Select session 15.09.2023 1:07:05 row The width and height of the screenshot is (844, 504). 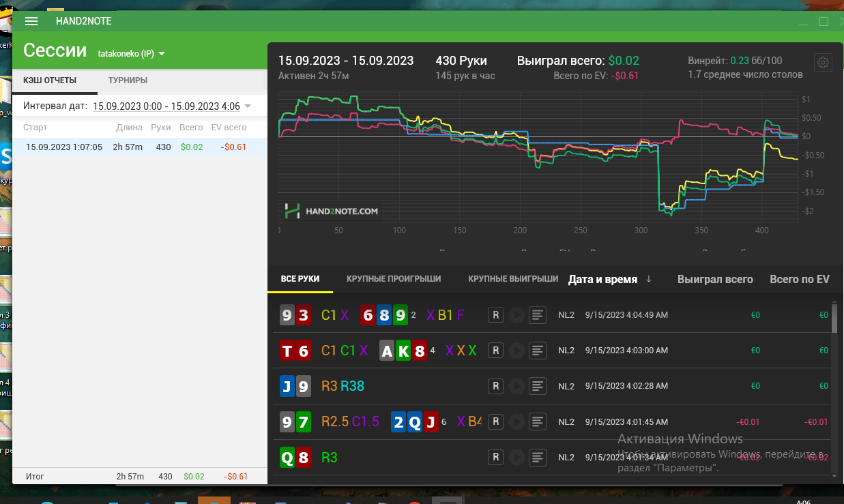139,147
